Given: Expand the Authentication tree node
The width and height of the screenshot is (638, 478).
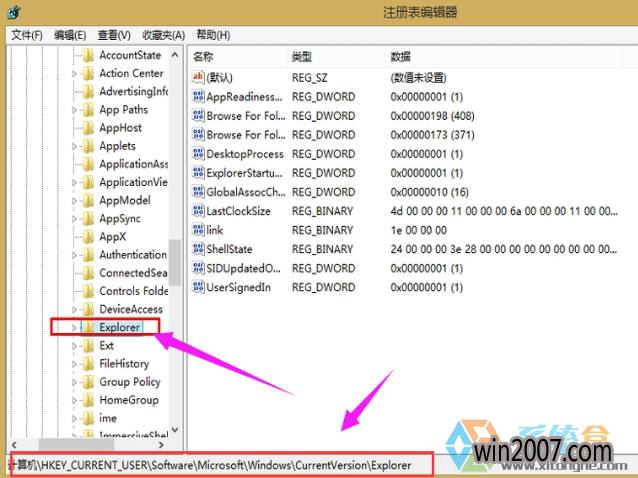Looking at the screenshot, I should point(74,255).
